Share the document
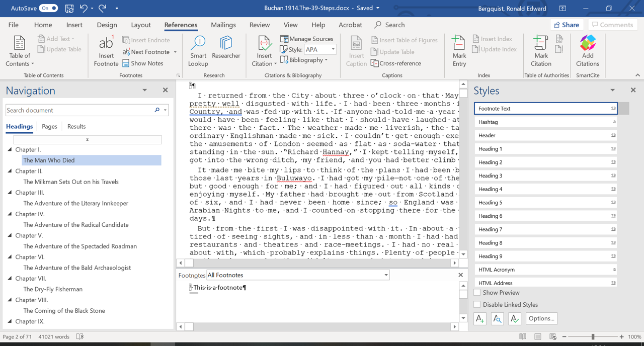644x346 pixels. 567,25
